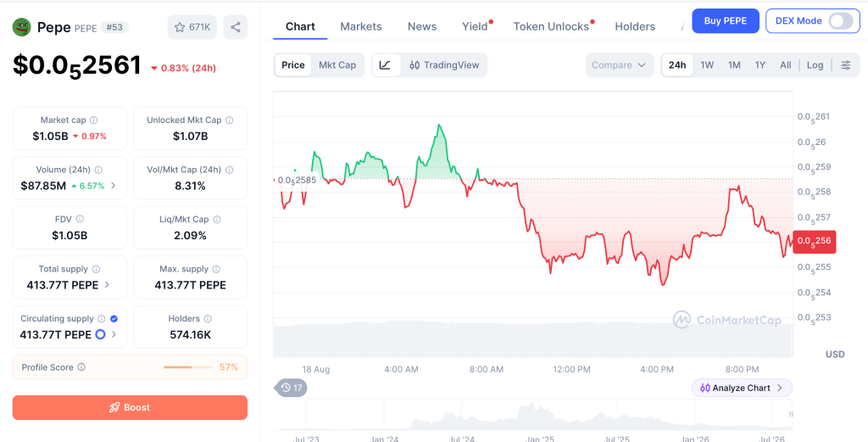
Task: Toggle DEX Mode switch
Action: click(841, 21)
